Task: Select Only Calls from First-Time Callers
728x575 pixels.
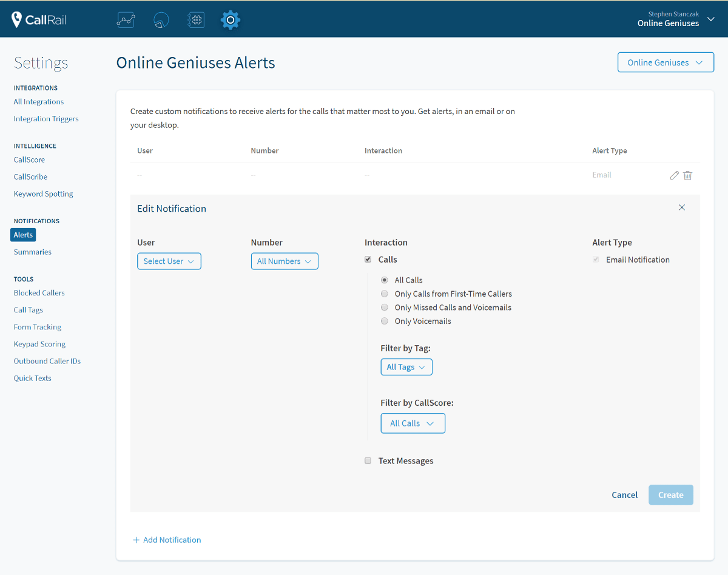Action: point(384,294)
